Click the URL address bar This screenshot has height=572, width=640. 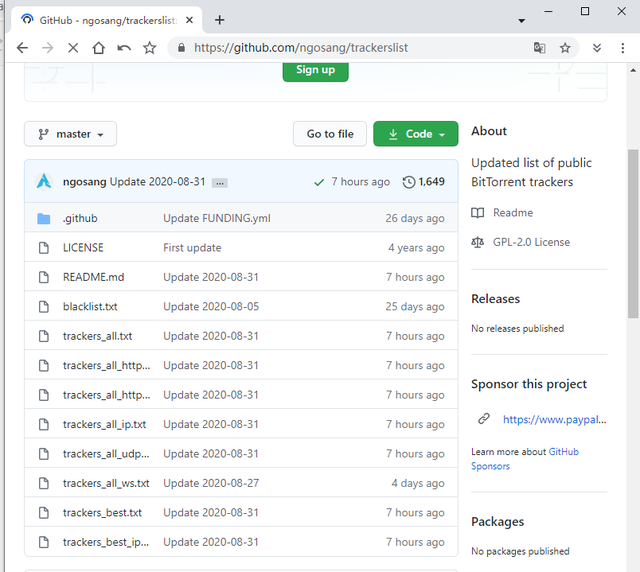click(350, 47)
